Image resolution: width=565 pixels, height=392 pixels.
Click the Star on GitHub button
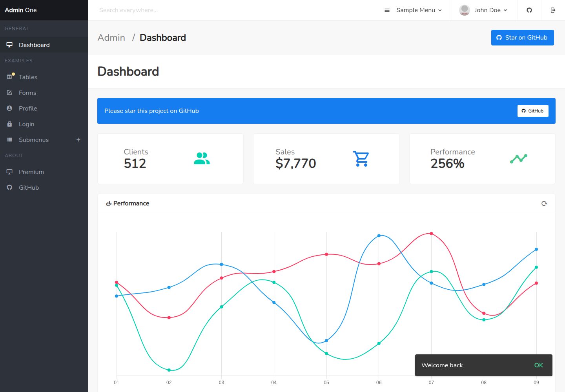pyautogui.click(x=522, y=38)
